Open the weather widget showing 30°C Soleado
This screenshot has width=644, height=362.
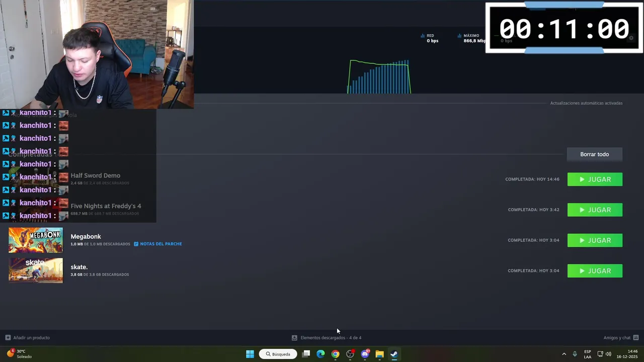coord(19,354)
